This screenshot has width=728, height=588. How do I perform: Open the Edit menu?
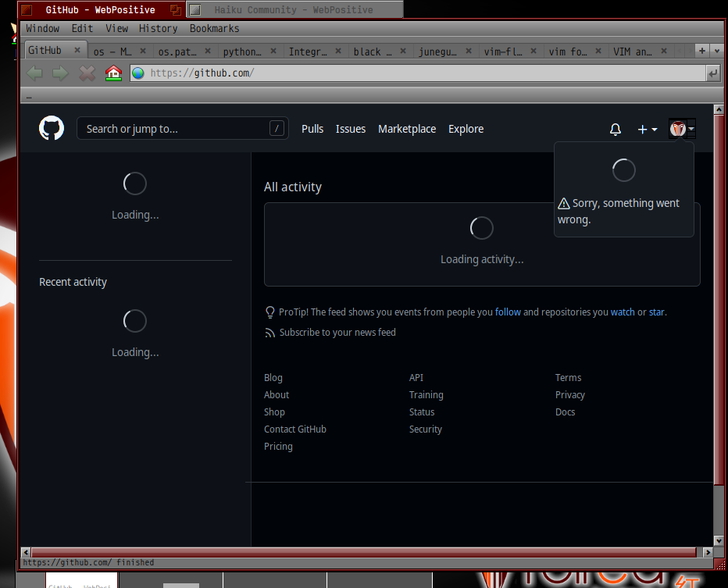[82, 28]
